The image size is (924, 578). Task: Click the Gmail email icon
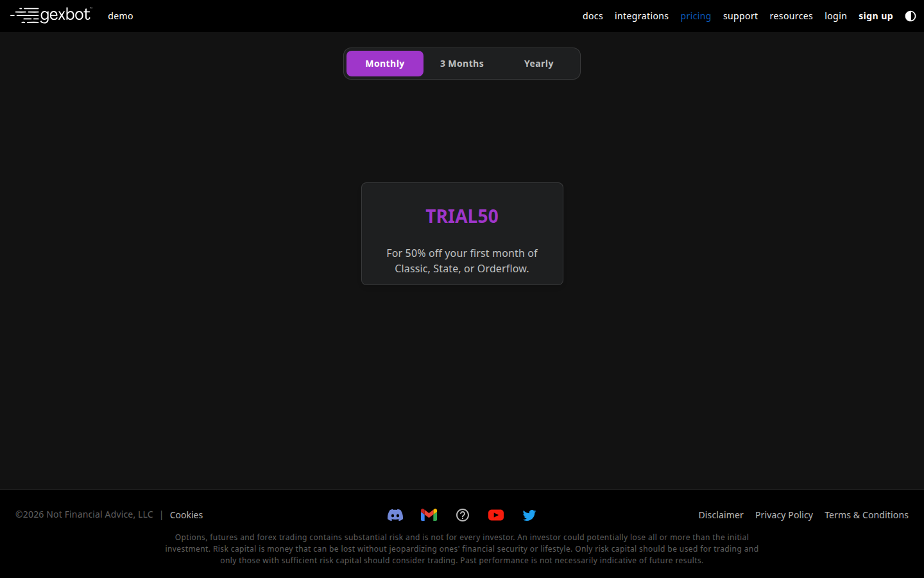429,515
